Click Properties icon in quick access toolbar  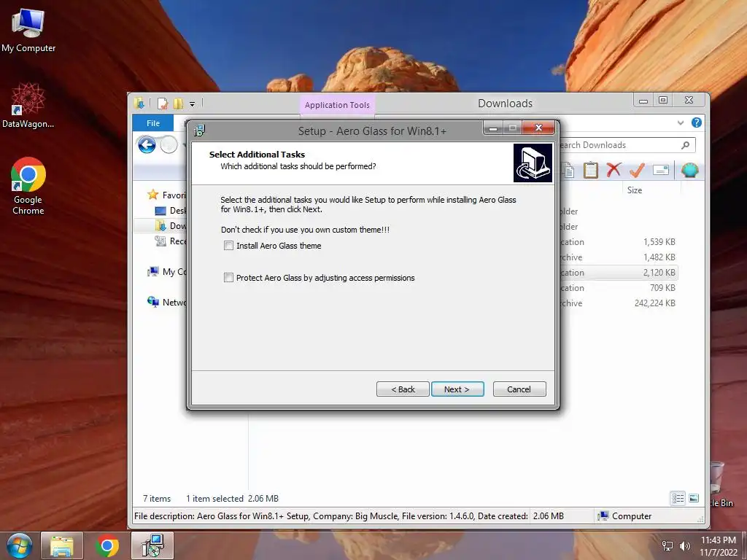point(163,103)
